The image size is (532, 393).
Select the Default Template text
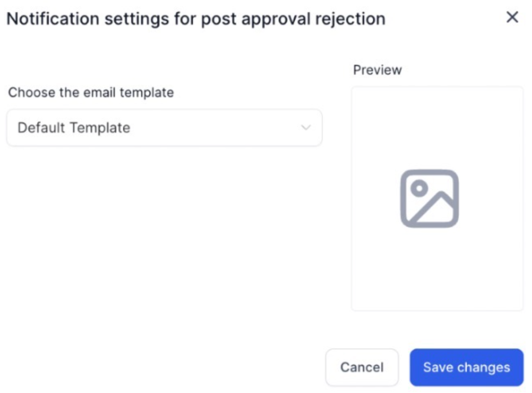coord(74,128)
